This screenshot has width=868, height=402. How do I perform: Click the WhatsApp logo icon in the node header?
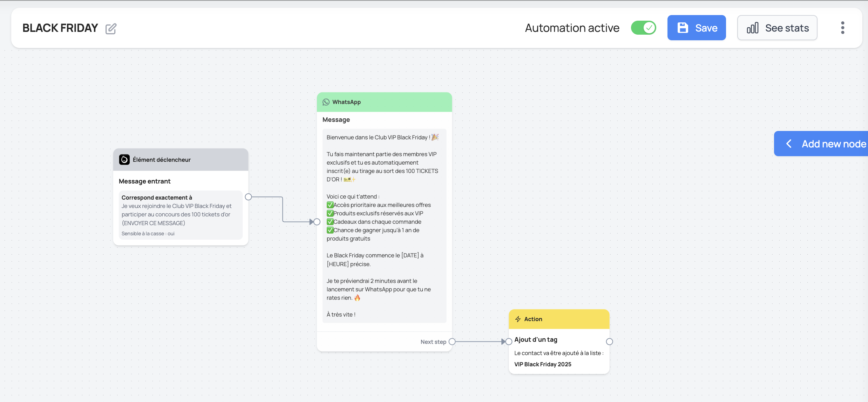click(x=326, y=102)
